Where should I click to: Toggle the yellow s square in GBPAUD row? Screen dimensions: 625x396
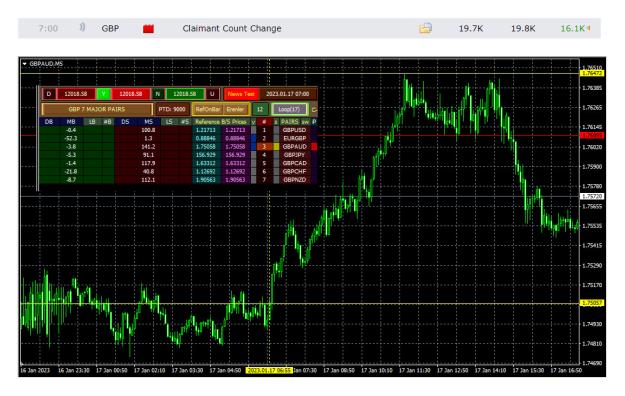pyautogui.click(x=276, y=147)
